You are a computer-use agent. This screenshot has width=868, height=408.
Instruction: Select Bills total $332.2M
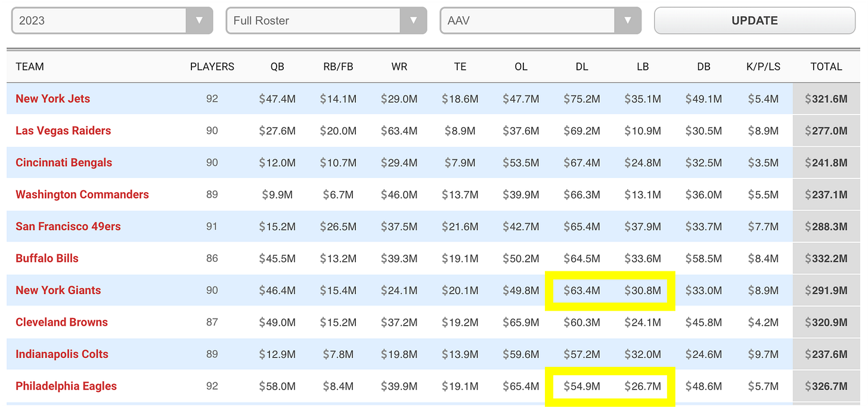(x=826, y=258)
